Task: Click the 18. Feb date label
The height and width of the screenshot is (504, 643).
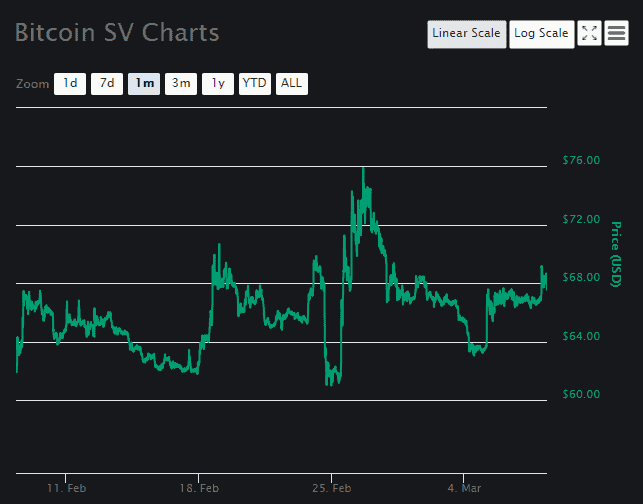Action: point(199,488)
